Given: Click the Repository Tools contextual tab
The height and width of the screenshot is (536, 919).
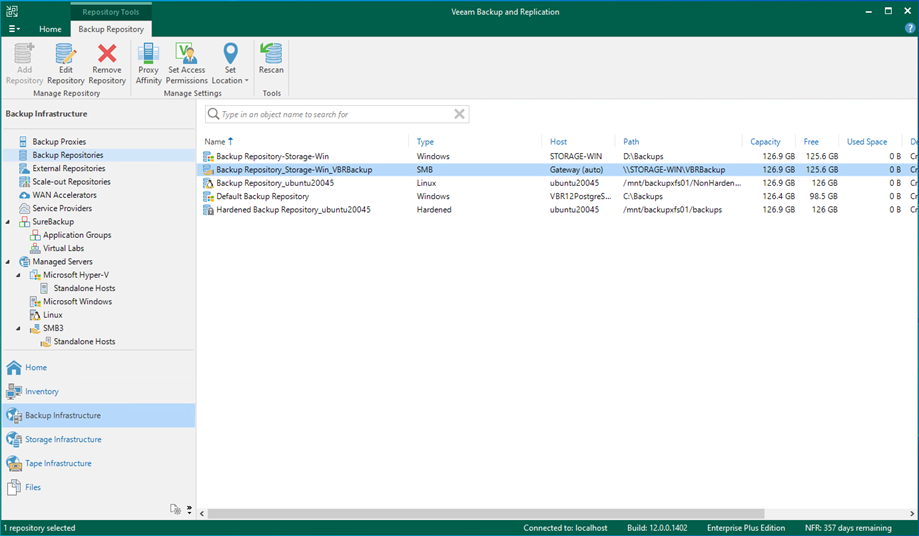Looking at the screenshot, I should (111, 12).
